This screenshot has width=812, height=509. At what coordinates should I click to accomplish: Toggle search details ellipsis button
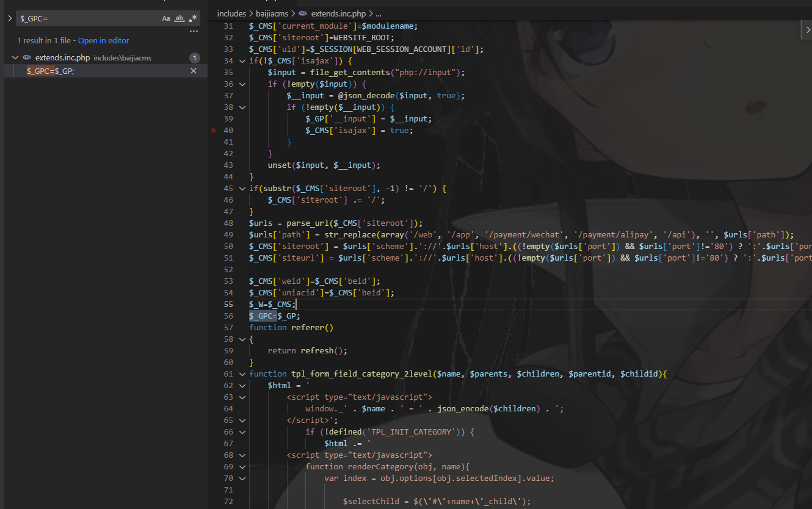click(194, 31)
